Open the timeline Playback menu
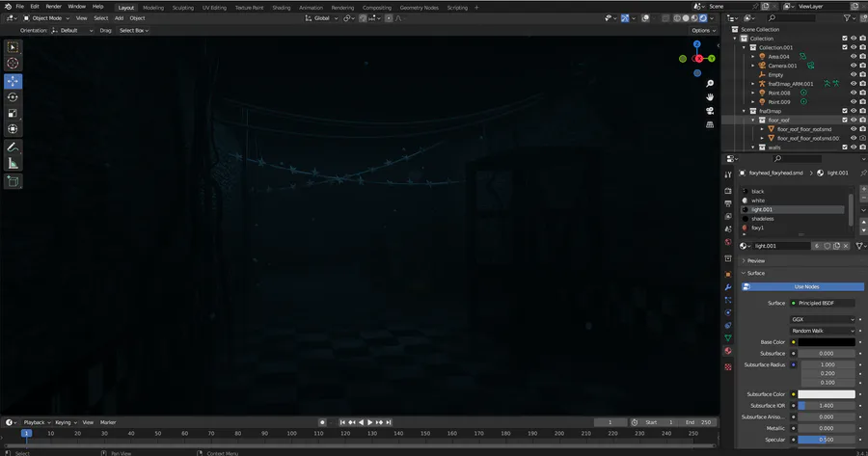This screenshot has width=868, height=456. [36, 422]
